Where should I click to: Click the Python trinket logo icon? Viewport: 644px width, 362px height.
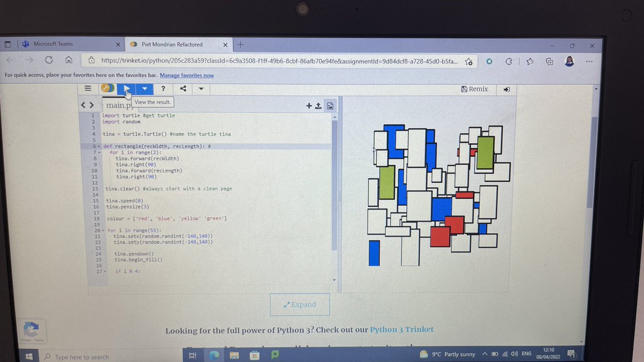coord(107,88)
